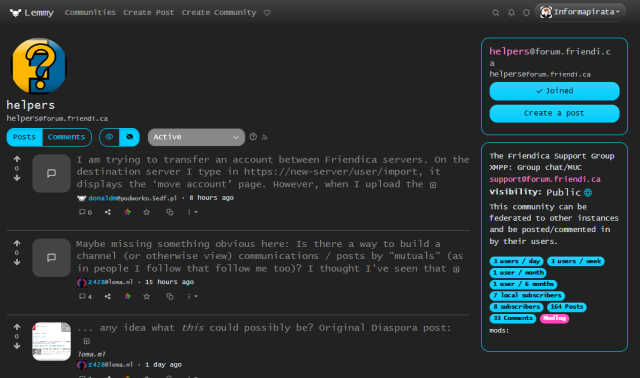Expand the Diaspora post question body

[x=87, y=341]
